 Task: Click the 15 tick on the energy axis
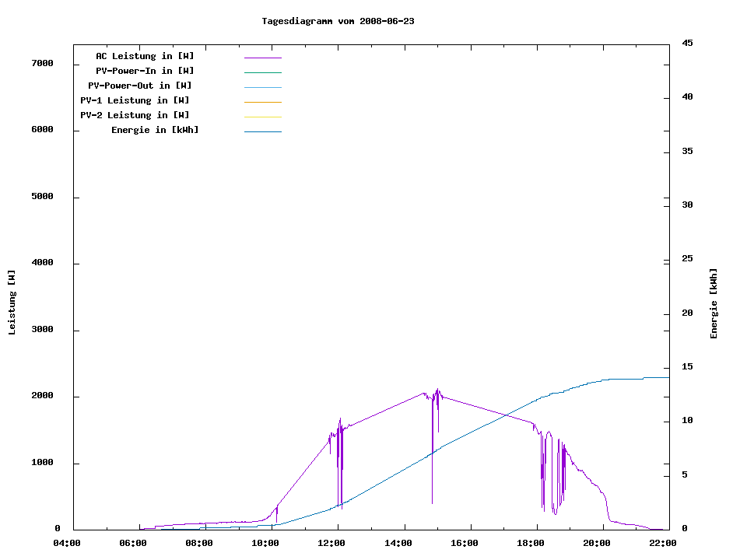[687, 366]
